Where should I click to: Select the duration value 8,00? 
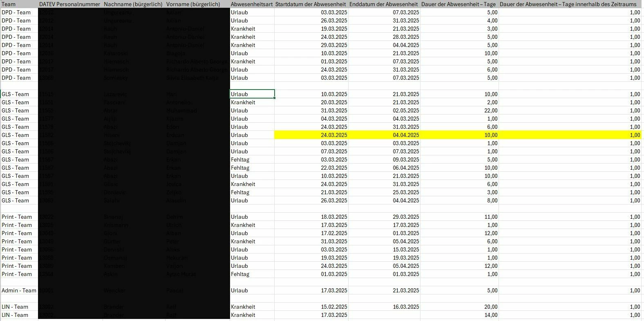[x=492, y=200]
